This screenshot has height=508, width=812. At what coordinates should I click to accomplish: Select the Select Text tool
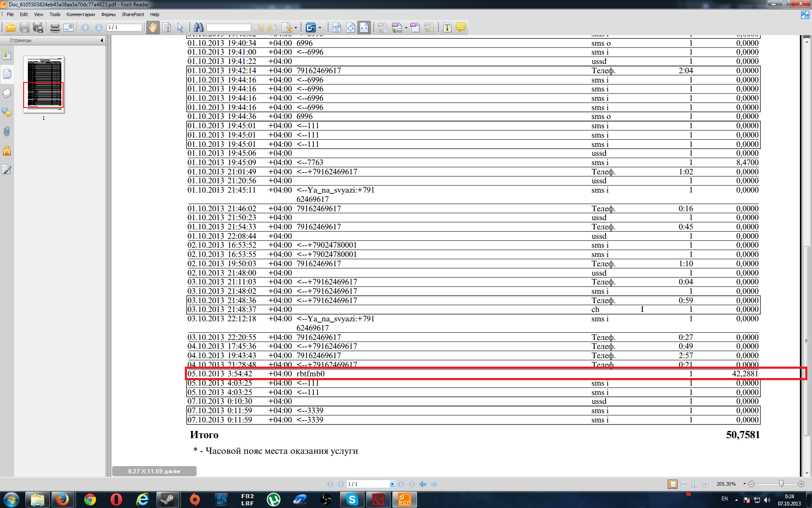tap(167, 28)
